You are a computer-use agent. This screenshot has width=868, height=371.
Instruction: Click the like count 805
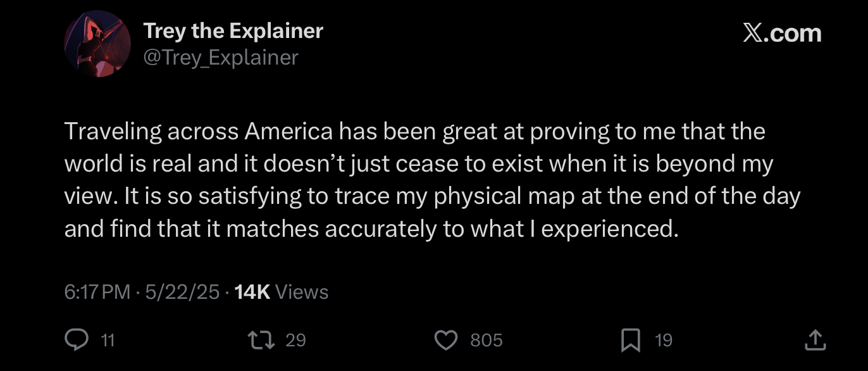pos(487,341)
